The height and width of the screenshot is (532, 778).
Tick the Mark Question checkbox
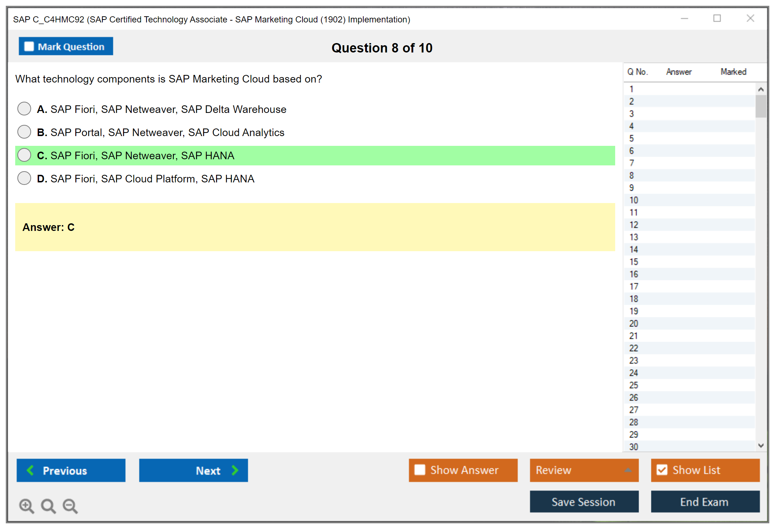pos(29,46)
